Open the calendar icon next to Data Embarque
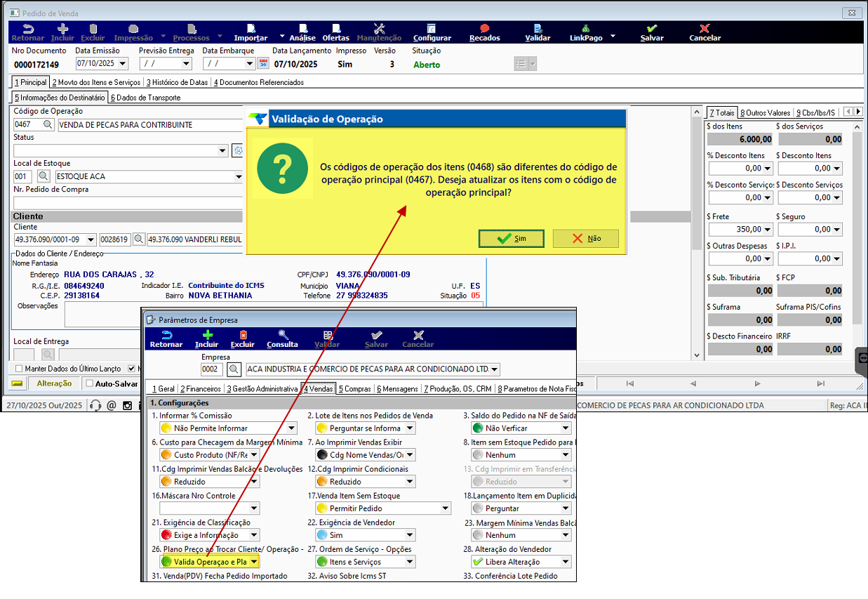 tap(263, 64)
